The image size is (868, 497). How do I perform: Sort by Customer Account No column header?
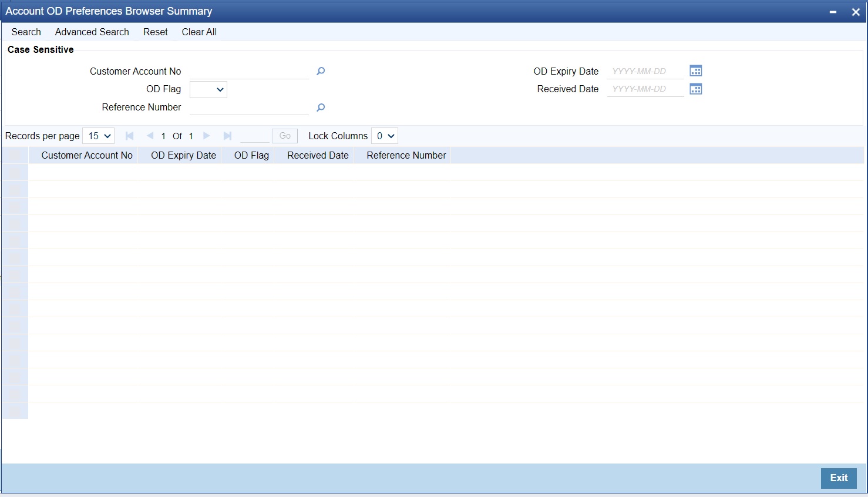87,155
